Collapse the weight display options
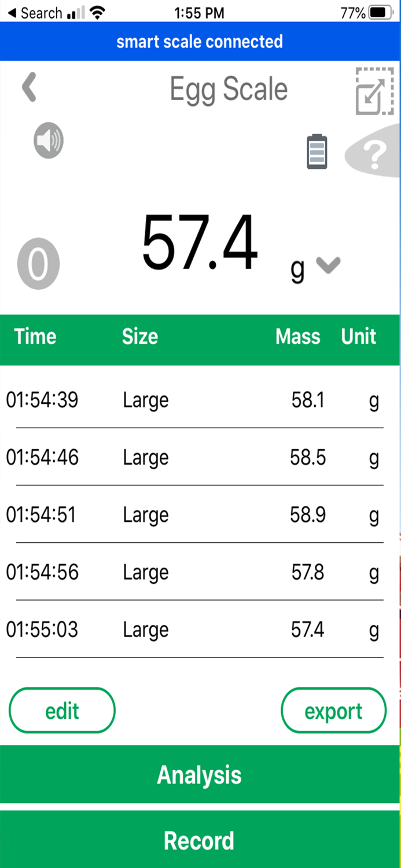Image resolution: width=401 pixels, height=868 pixels. tap(328, 266)
